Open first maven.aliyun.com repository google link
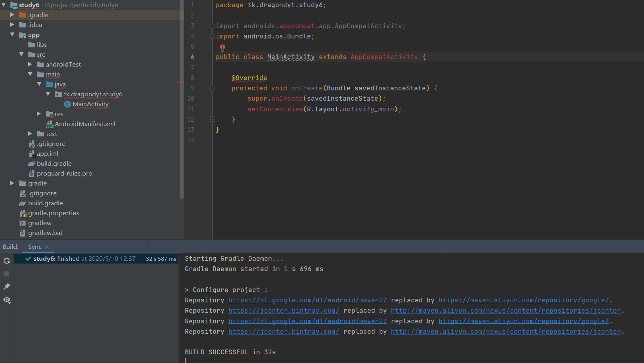Image resolution: width=644 pixels, height=363 pixels. click(523, 300)
